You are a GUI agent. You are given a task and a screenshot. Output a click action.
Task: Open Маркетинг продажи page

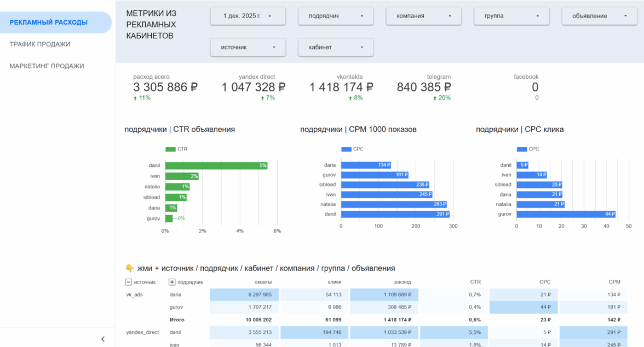click(x=47, y=66)
